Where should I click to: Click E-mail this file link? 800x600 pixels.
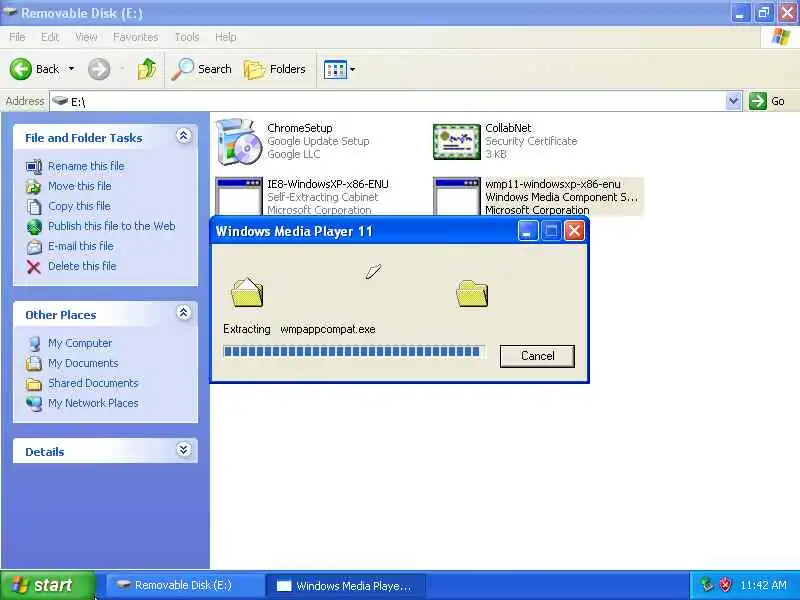pos(81,246)
